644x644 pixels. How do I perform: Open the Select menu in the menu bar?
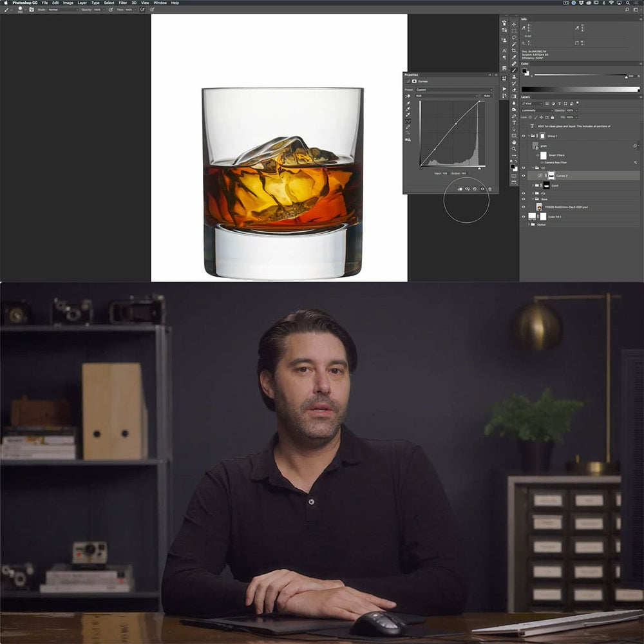tap(108, 3)
